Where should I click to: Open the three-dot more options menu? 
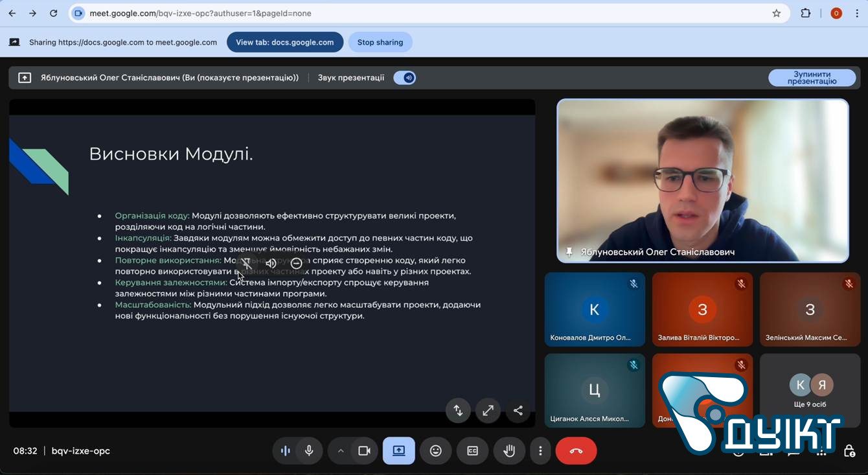point(540,451)
